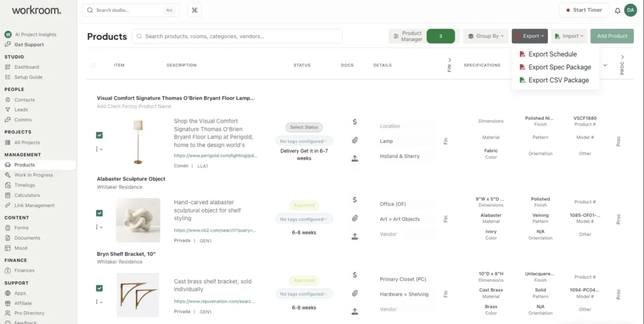Open pricing dollar icon for Alabaster Sculpture

pos(355,200)
